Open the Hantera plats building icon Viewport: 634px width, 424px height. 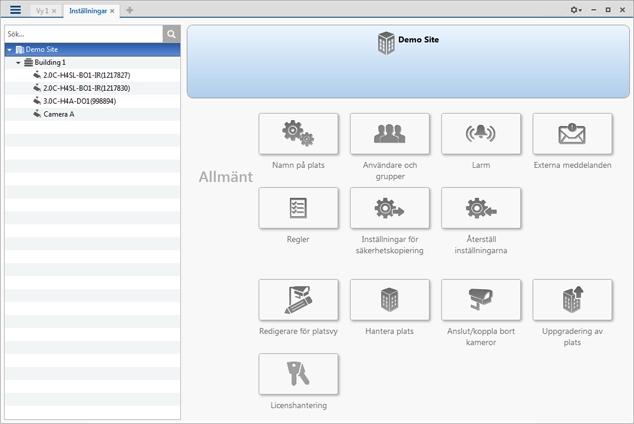(390, 300)
